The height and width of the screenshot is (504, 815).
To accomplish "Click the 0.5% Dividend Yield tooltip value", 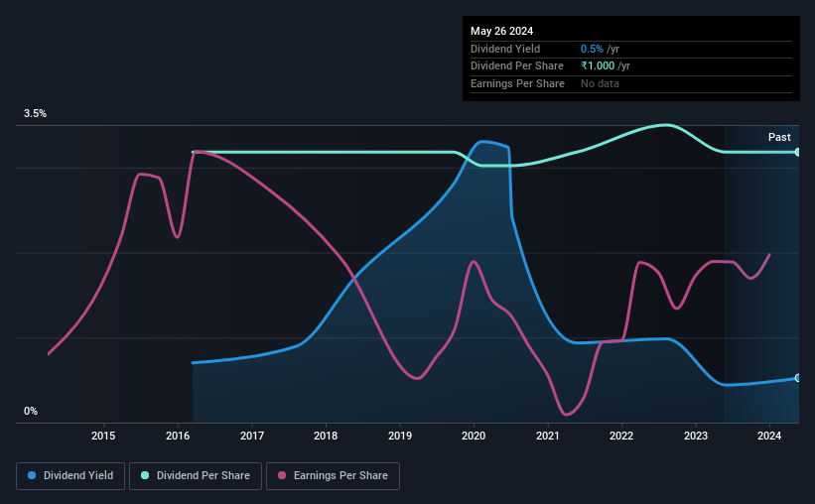I will coord(592,49).
